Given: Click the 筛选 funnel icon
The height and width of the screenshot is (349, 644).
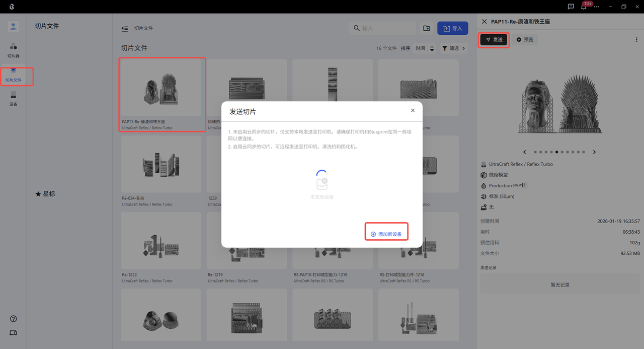Looking at the screenshot, I should click(445, 48).
